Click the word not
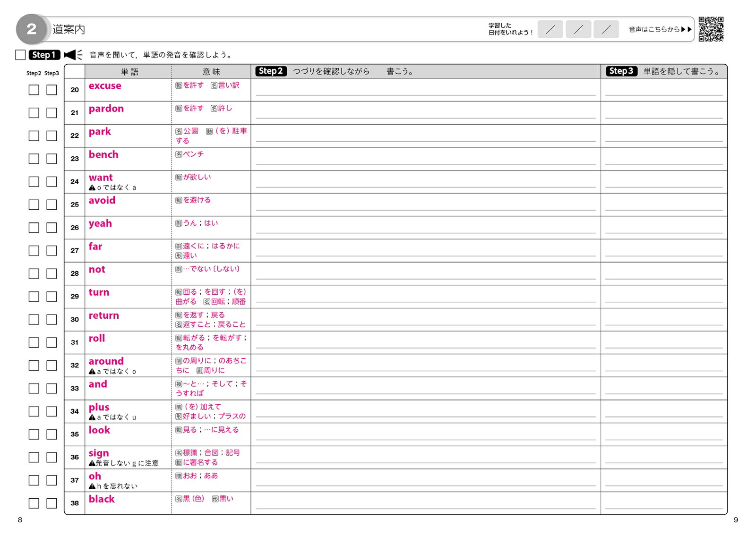 (x=97, y=270)
